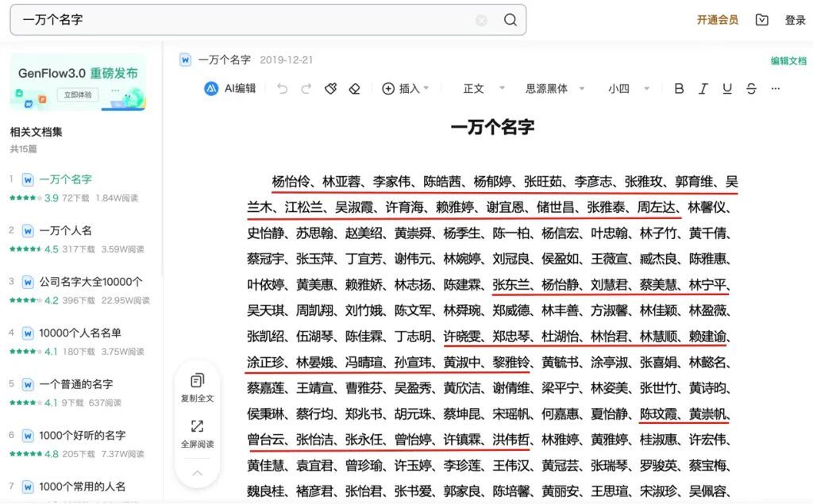The image size is (813, 504).
Task: Click the Undo arrow icon
Action: [x=282, y=89]
